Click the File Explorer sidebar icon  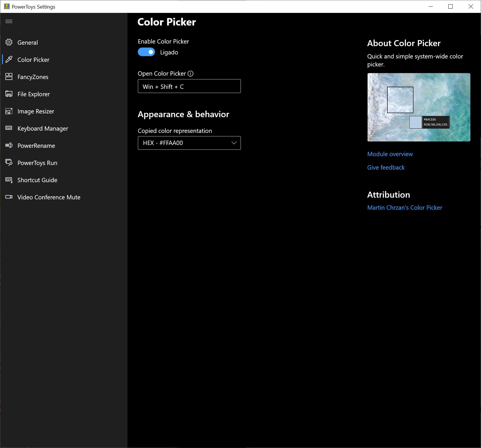click(x=9, y=94)
